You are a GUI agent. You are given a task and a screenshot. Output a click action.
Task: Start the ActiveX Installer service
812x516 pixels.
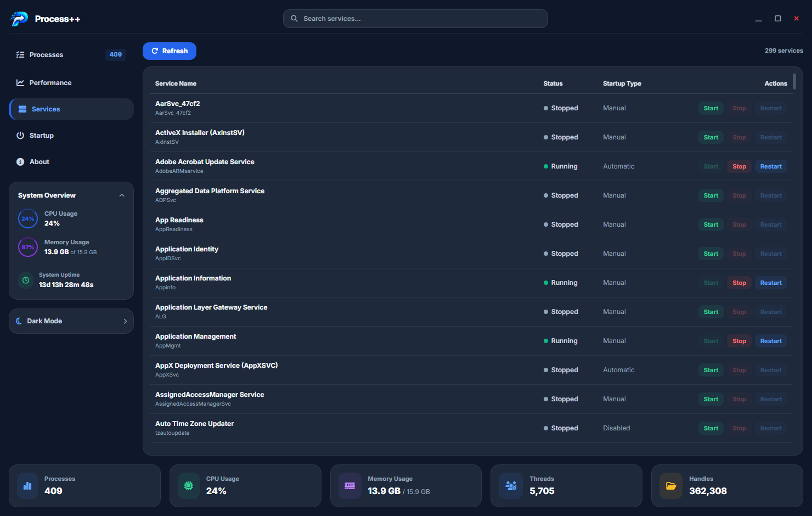point(711,137)
